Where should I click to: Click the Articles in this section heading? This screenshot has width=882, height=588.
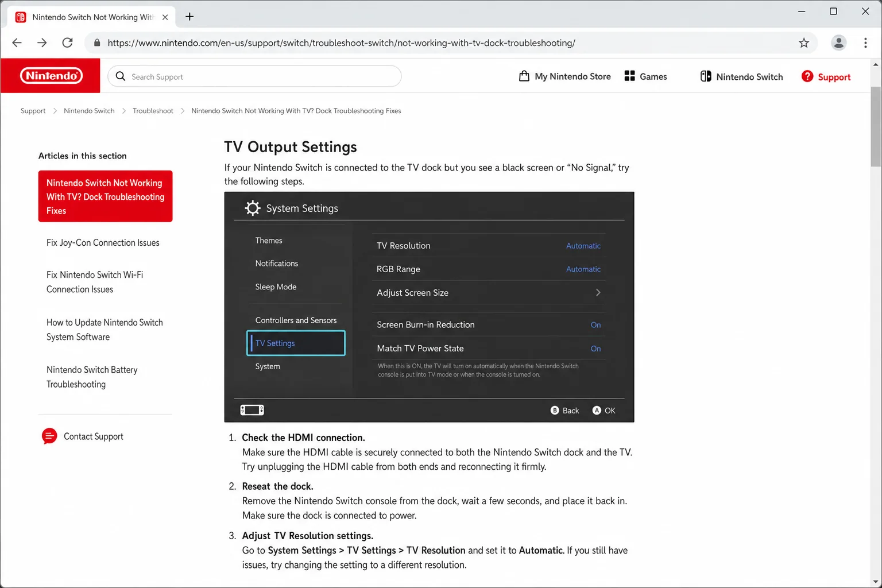click(83, 156)
